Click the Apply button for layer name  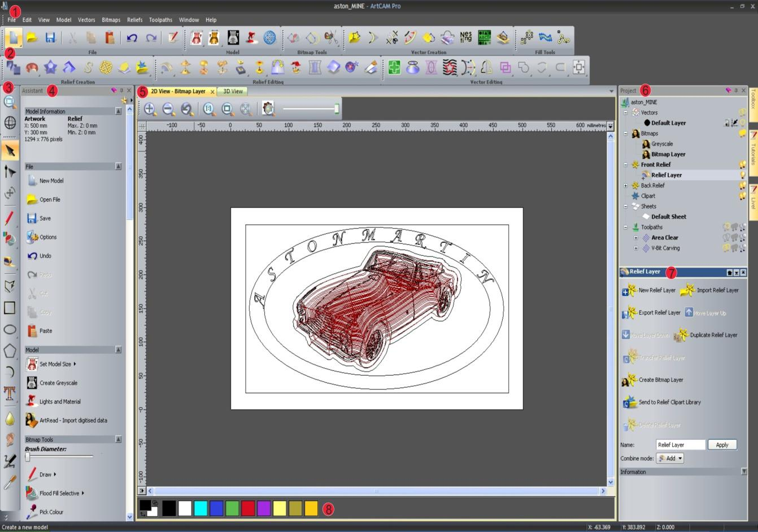[x=722, y=444]
